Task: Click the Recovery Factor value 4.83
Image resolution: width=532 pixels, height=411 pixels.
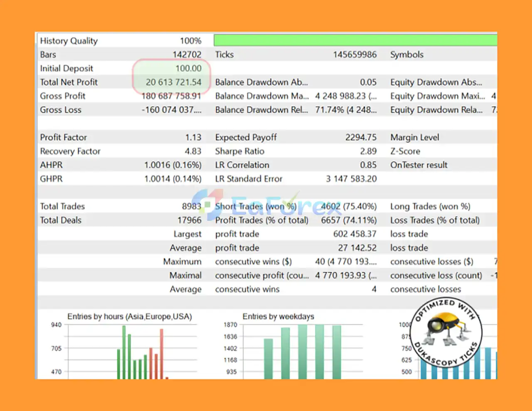Action: point(193,151)
